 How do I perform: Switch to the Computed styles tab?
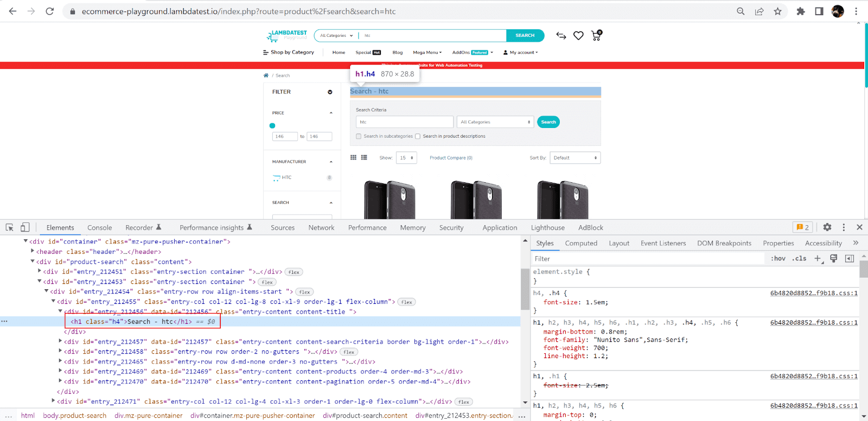[581, 243]
